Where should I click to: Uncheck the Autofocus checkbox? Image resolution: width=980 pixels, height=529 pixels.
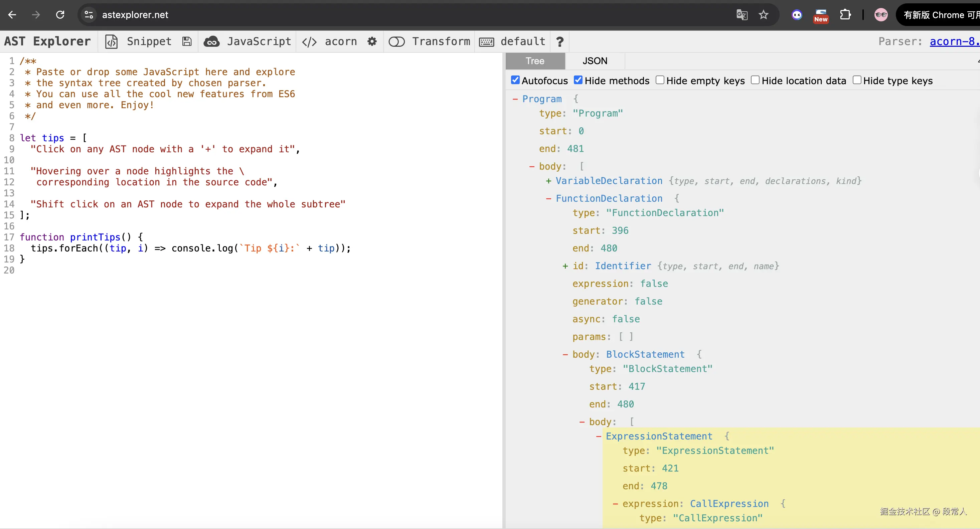[x=515, y=80]
